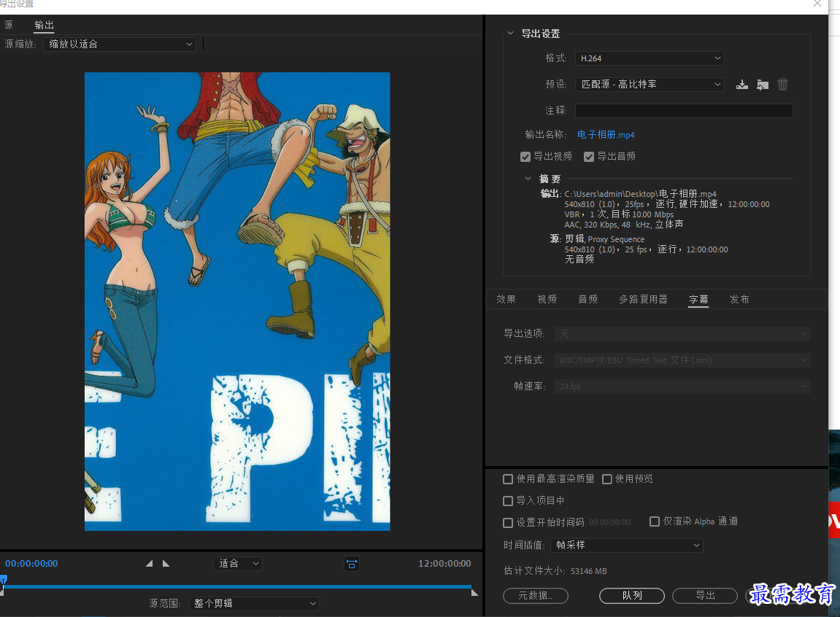
Task: Switch to the 发布 tab
Action: tap(739, 299)
